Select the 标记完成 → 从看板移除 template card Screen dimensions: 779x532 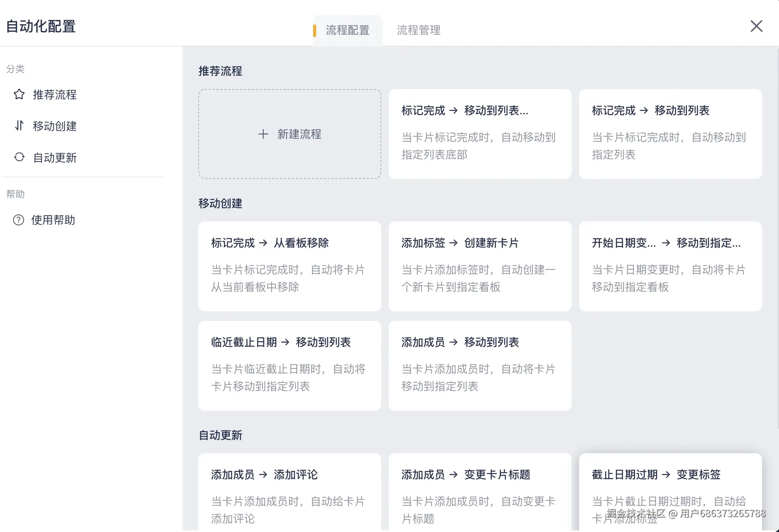point(289,266)
